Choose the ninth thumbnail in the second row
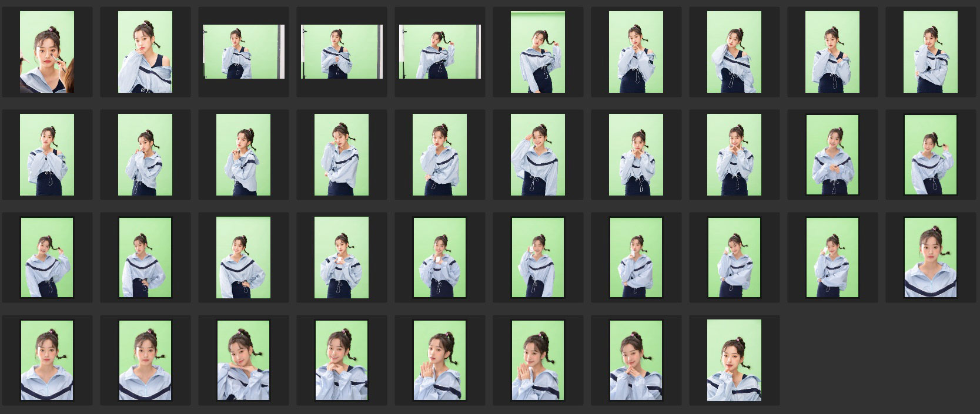980x414 pixels. [832, 154]
